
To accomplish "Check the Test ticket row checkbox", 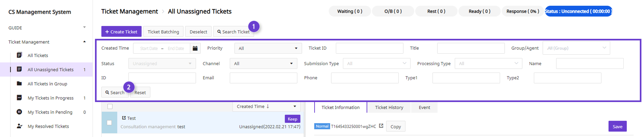I will [109, 123].
